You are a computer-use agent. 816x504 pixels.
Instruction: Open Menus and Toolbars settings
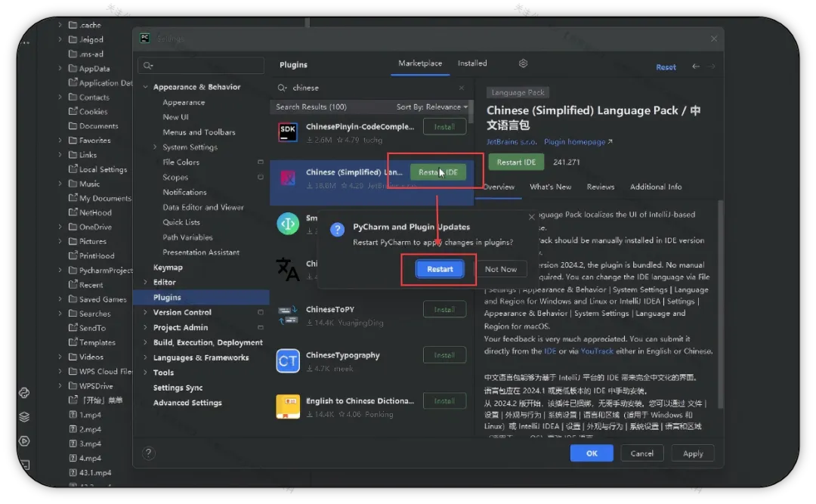pos(199,132)
